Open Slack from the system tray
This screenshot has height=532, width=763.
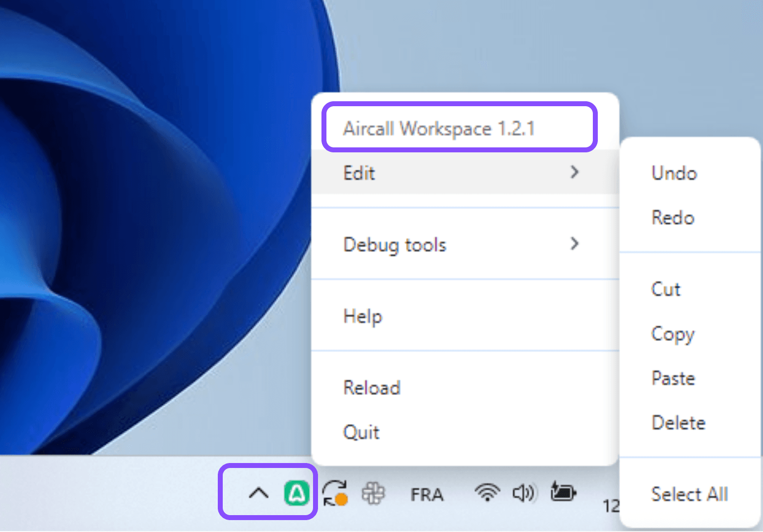point(373,493)
